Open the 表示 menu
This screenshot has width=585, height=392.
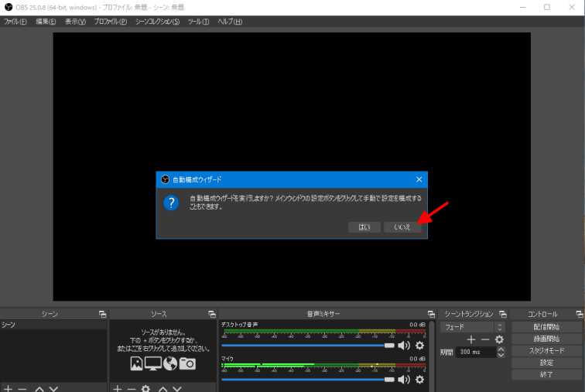click(75, 22)
